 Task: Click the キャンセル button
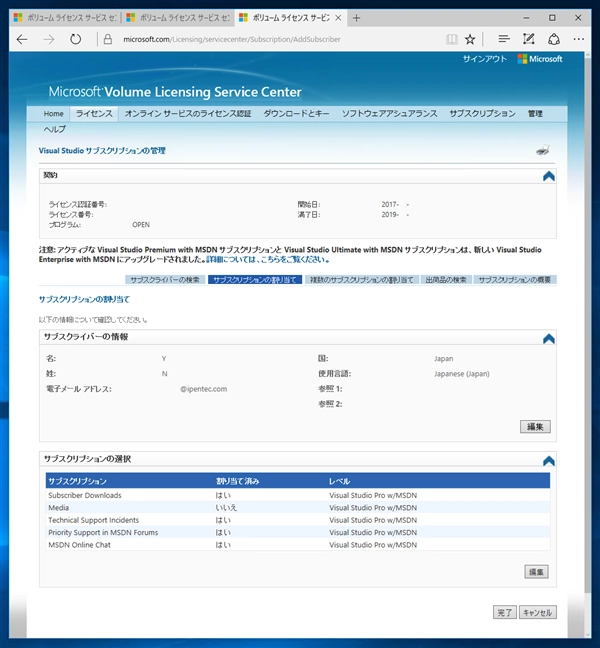click(538, 612)
